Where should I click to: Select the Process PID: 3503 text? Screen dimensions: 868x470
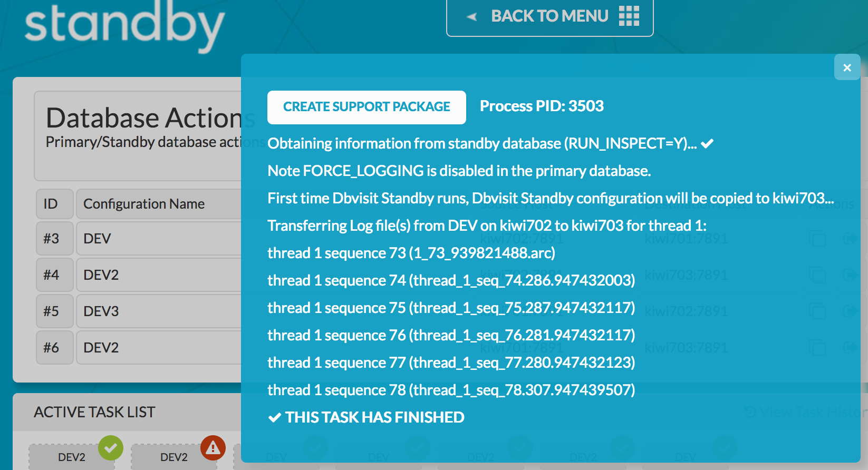click(x=542, y=106)
